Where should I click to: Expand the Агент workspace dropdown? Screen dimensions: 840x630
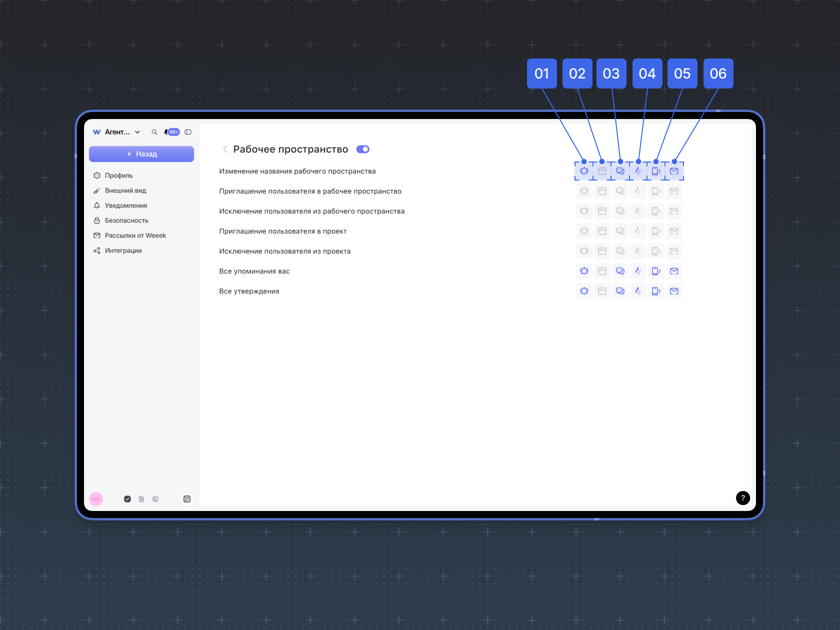[137, 132]
